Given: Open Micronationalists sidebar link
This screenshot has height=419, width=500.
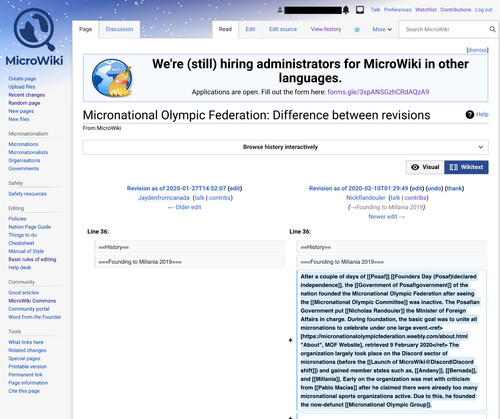Looking at the screenshot, I should tap(28, 152).
